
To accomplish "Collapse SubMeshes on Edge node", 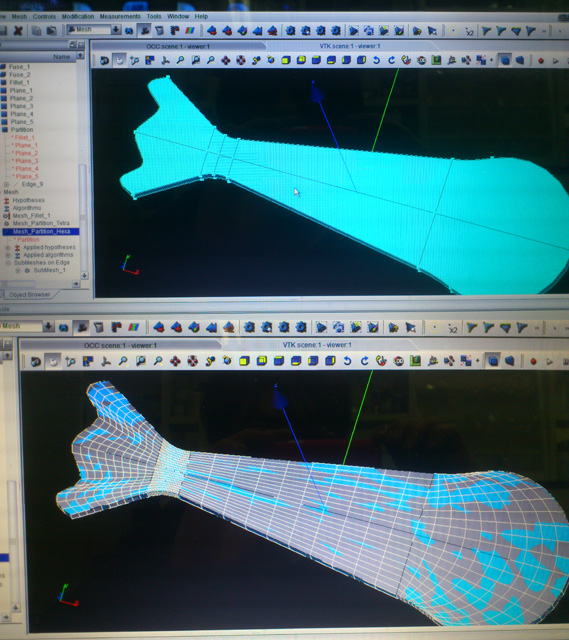I will click(x=7, y=263).
